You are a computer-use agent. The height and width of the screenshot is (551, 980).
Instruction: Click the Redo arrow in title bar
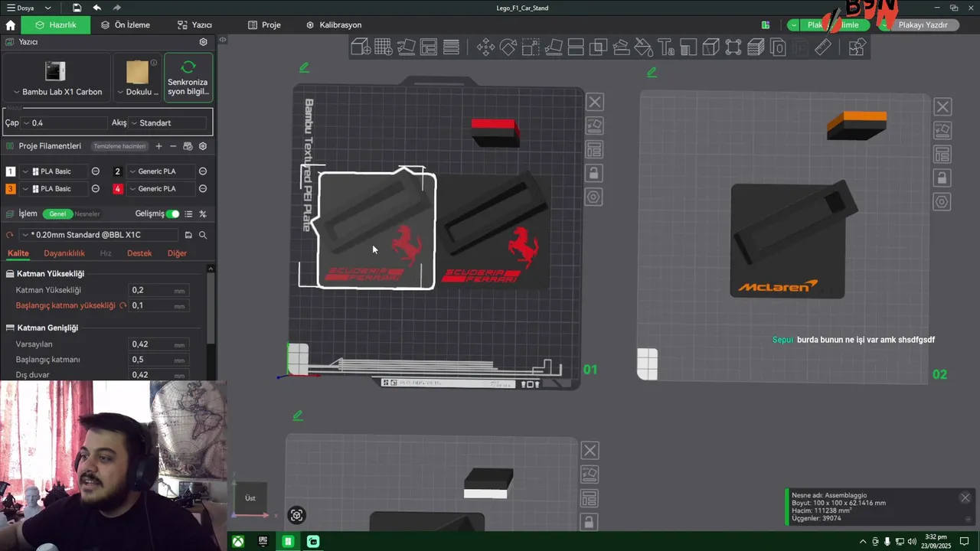click(x=116, y=8)
